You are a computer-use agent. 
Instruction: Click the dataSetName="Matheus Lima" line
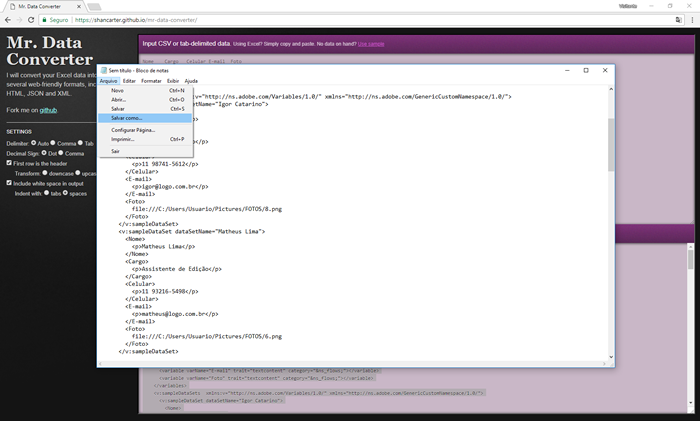point(192,231)
